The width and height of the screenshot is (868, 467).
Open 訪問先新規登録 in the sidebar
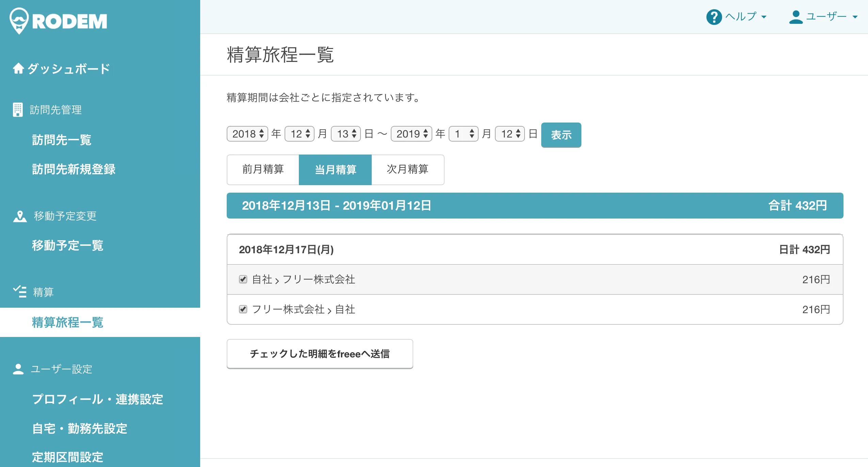[x=74, y=169]
